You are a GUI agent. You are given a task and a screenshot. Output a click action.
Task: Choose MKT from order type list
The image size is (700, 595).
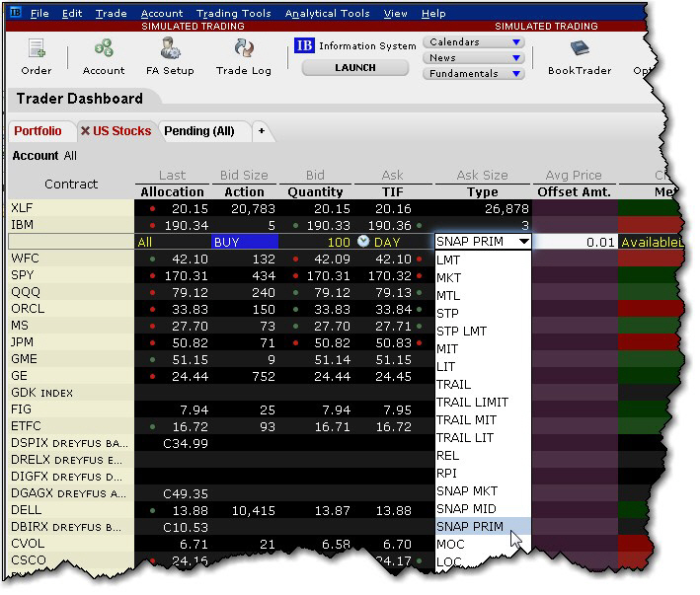coord(483,277)
